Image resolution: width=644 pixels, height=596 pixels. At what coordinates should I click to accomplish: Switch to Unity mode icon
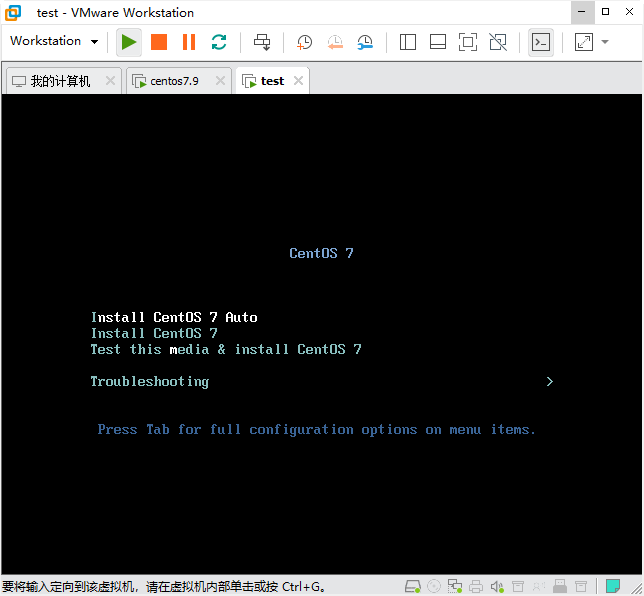tap(498, 42)
